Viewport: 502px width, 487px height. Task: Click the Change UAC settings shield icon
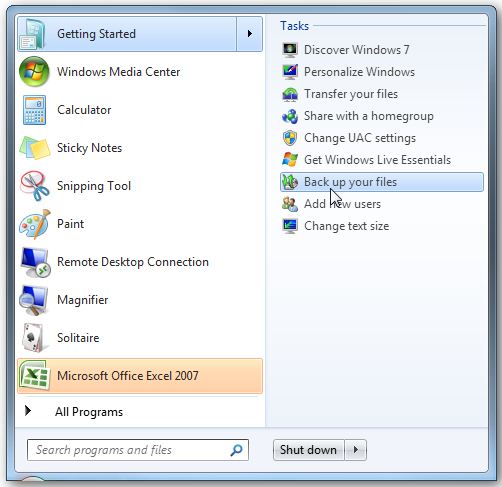[290, 138]
